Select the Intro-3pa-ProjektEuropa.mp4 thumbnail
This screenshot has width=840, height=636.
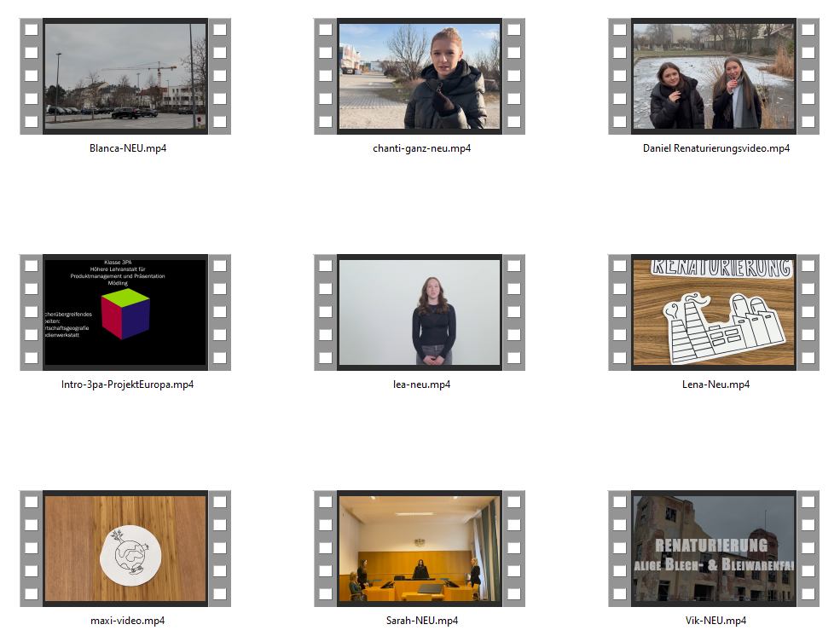[125, 312]
